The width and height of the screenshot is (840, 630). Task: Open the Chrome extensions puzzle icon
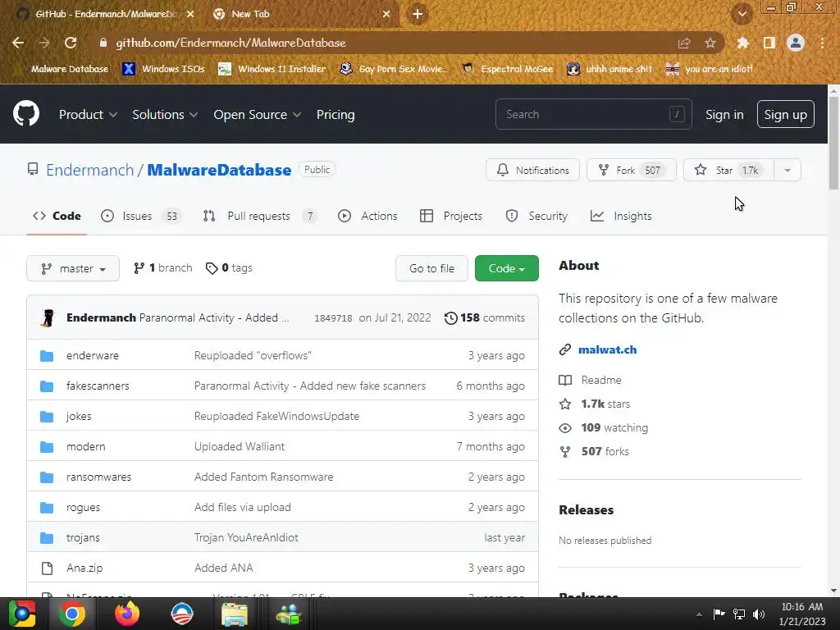(x=742, y=43)
